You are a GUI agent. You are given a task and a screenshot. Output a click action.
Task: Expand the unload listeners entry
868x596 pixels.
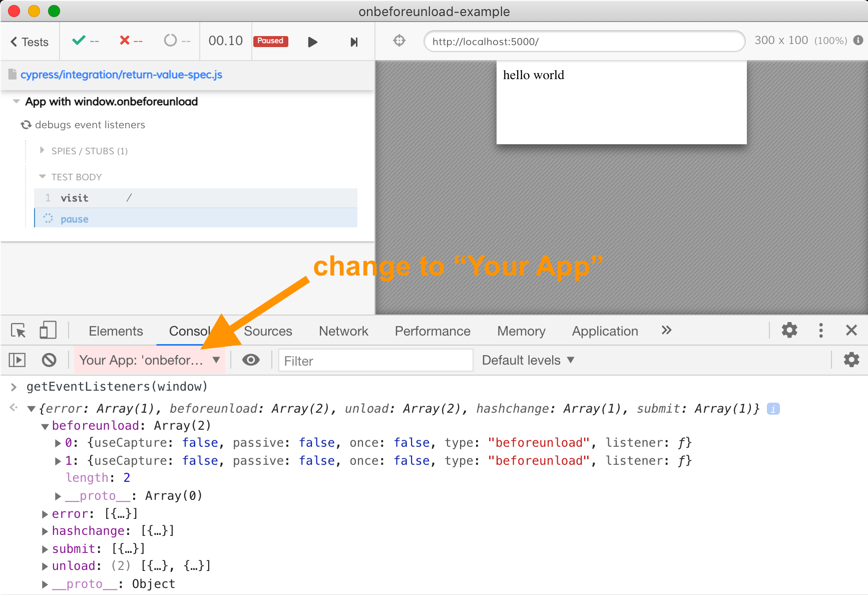click(x=45, y=566)
